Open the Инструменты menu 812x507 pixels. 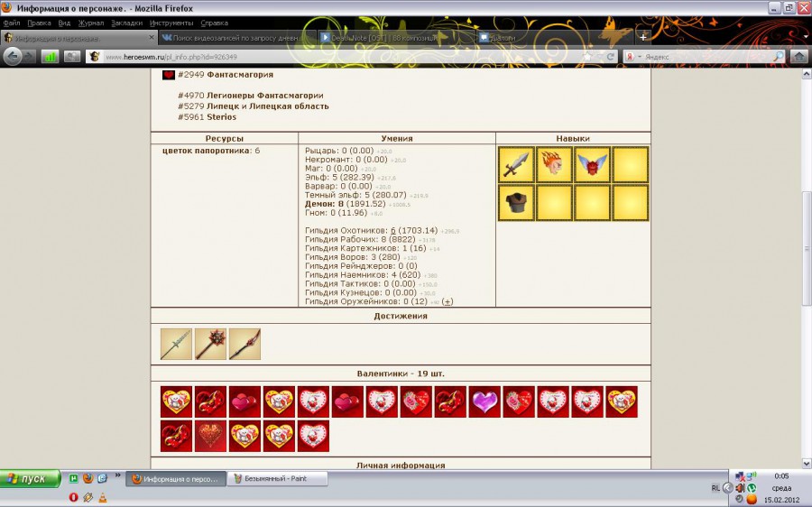pos(171,23)
